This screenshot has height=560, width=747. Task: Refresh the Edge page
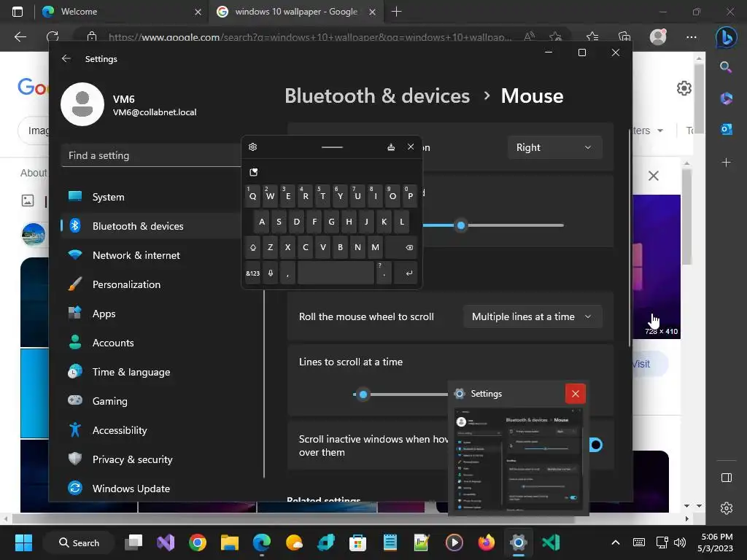[x=53, y=36]
